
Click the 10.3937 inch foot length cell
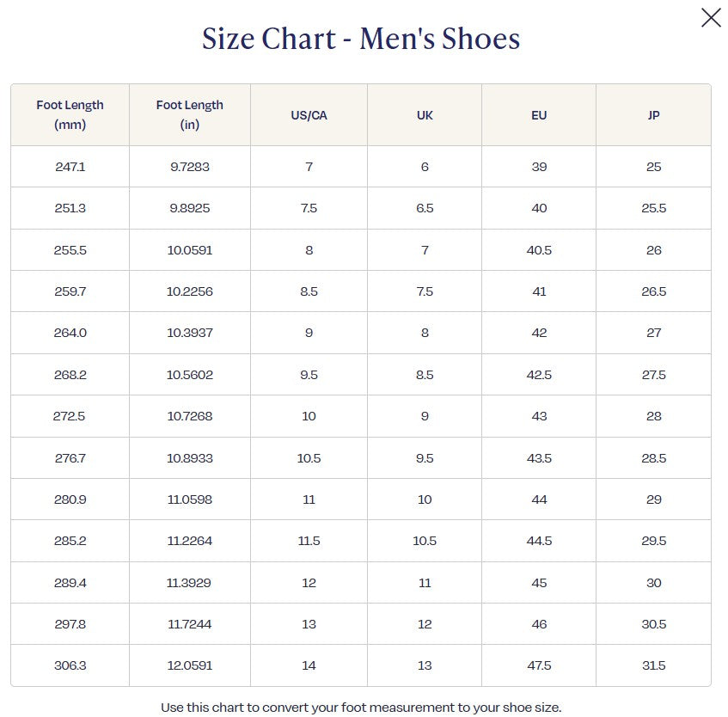pyautogui.click(x=190, y=333)
